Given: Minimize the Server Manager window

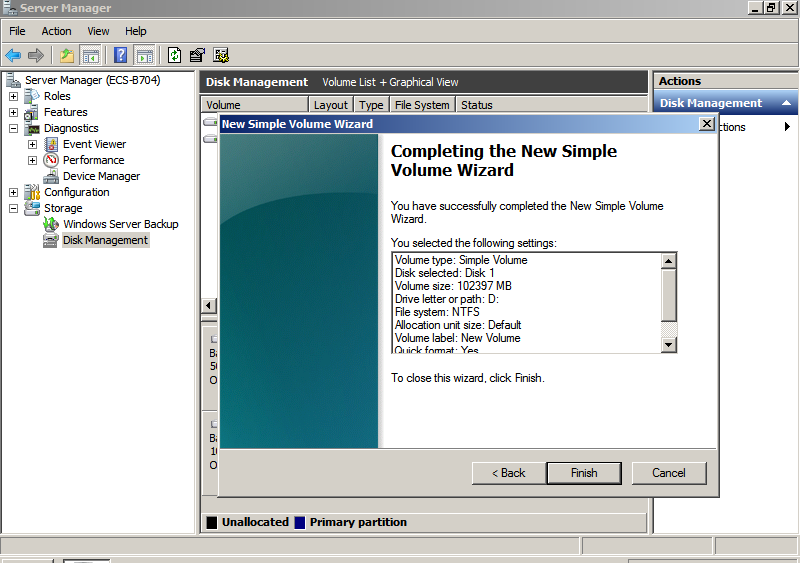Looking at the screenshot, I should tap(755, 8).
